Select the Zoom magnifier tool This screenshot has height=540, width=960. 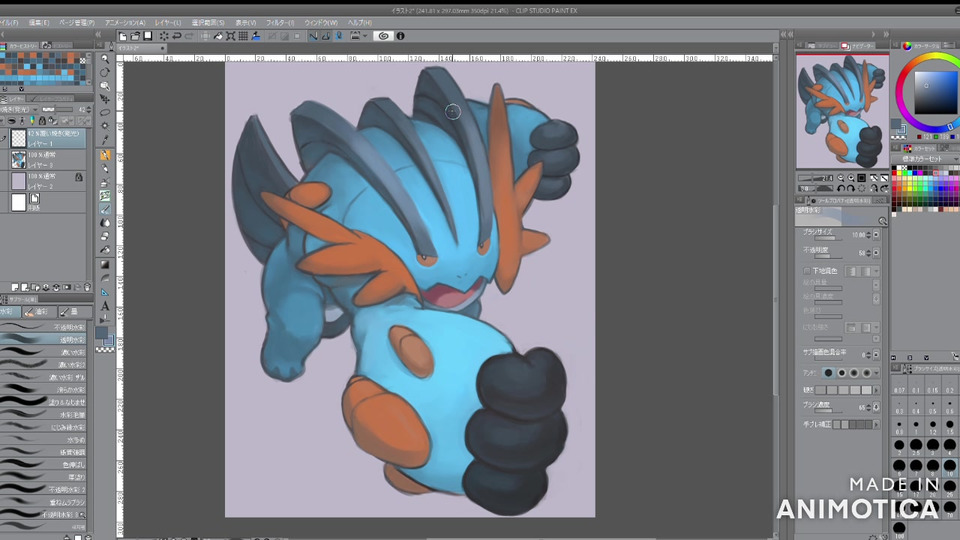[x=105, y=59]
